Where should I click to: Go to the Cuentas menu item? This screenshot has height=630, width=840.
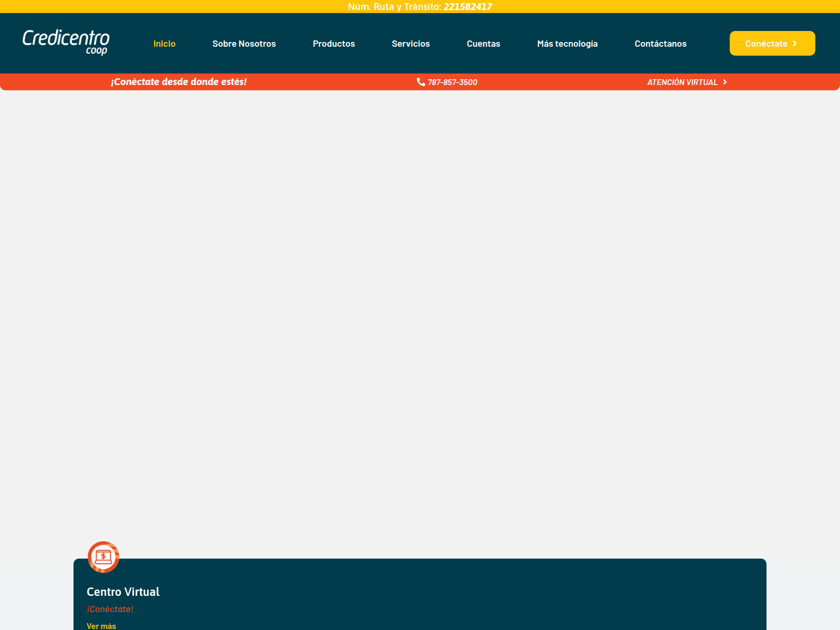pos(484,44)
